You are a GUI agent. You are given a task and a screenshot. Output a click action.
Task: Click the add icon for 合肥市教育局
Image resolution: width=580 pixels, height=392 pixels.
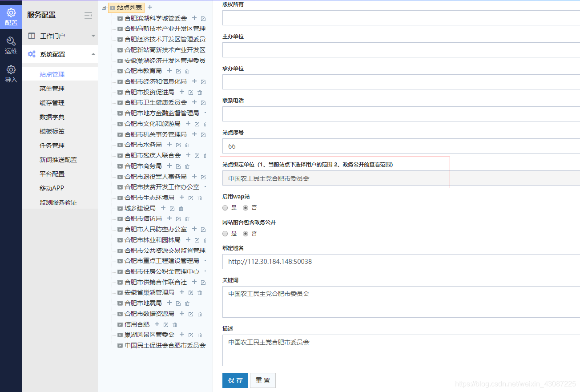tap(169, 71)
